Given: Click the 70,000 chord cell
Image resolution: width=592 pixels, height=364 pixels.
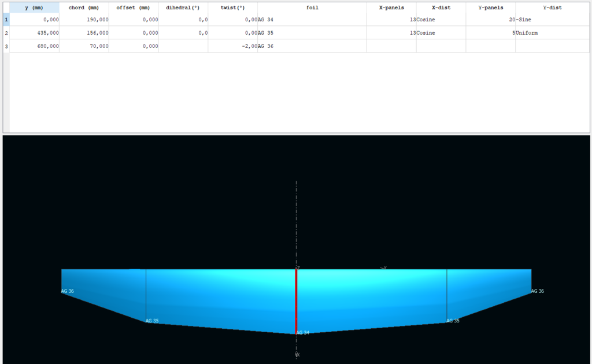Looking at the screenshot, I should coord(84,46).
